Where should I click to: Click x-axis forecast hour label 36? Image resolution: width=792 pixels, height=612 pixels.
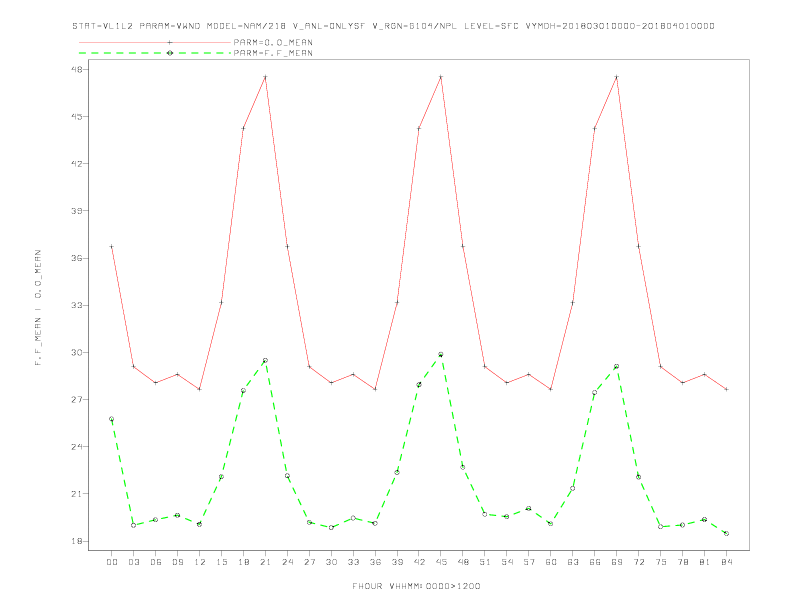pos(375,562)
